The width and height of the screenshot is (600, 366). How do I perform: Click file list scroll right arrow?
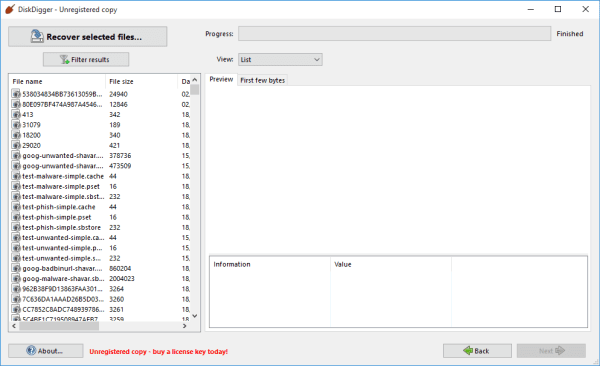(x=185, y=326)
